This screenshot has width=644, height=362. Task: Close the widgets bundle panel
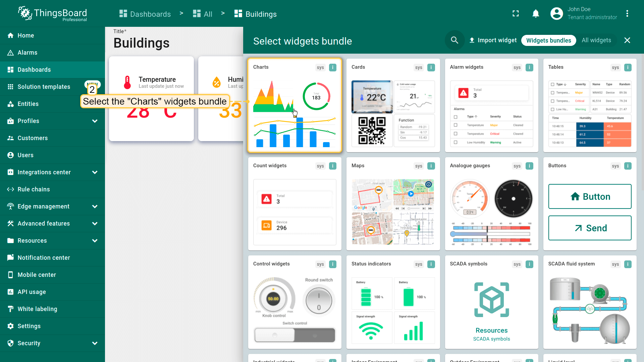(627, 40)
